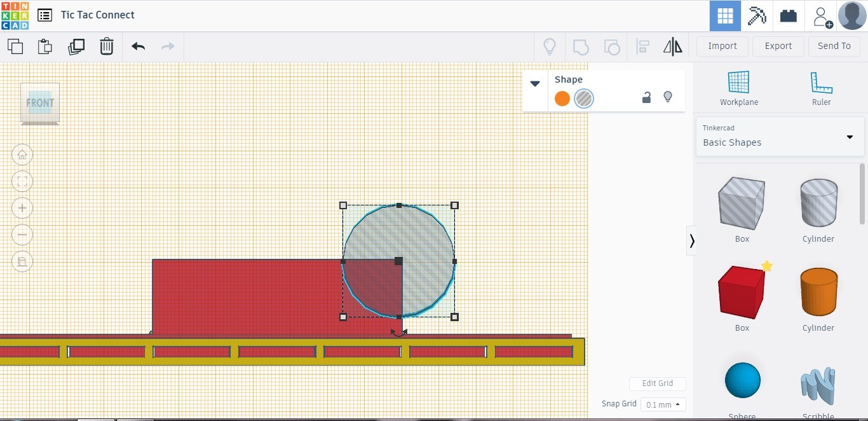Screen dimensions: 868x421
Task: Click the FRONT view cube face
Action: [x=40, y=102]
